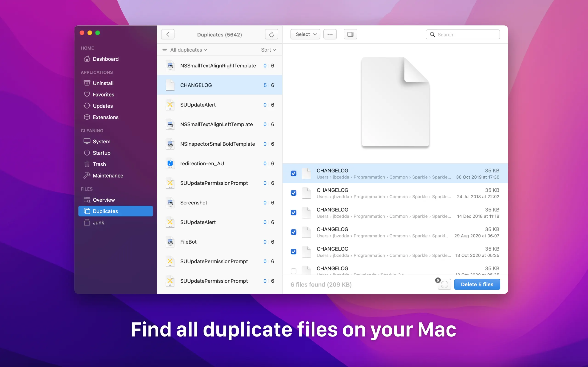Open the Dashboard home item
588x367 pixels.
(x=105, y=59)
